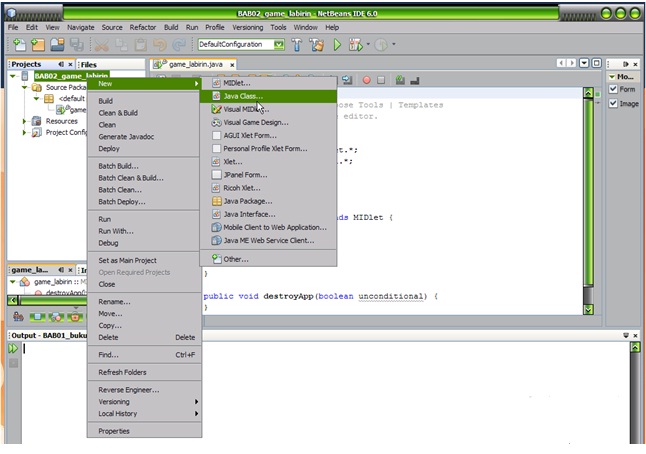This screenshot has height=454, width=646.
Task: Open the DefaultConfiguration dropdown
Action: [279, 44]
